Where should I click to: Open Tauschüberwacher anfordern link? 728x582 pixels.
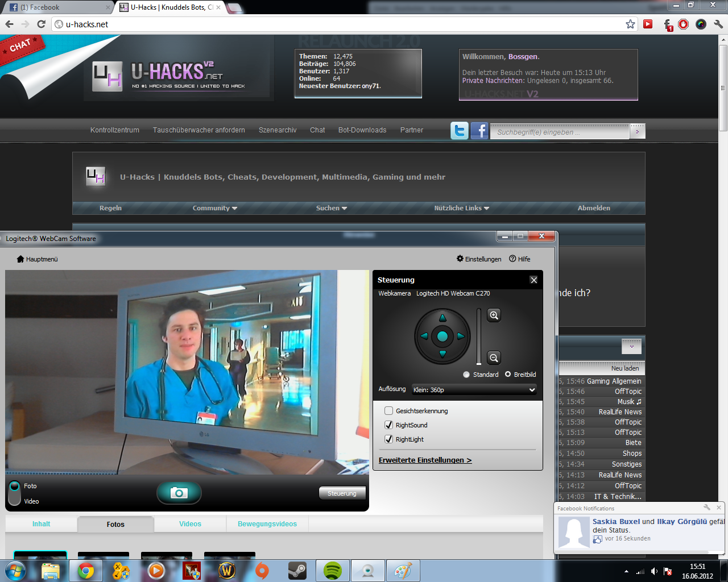point(199,130)
